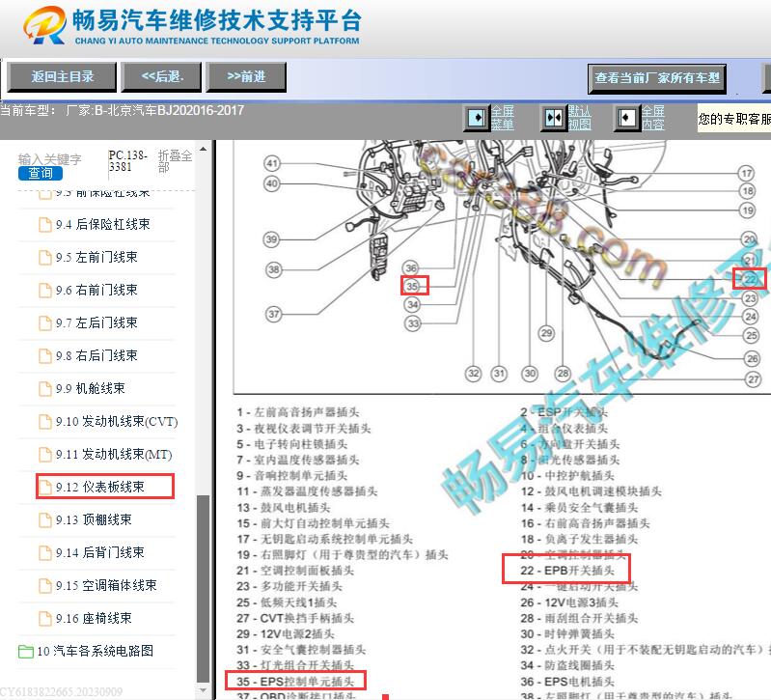Click the green folder icon for section 10
Viewport: 771px width, 700px height.
(25, 652)
